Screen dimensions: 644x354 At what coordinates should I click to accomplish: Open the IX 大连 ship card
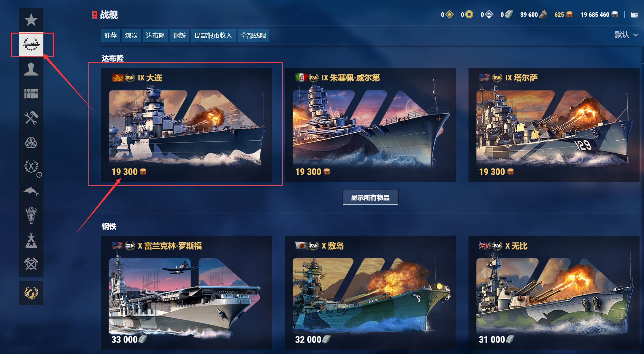(x=187, y=125)
